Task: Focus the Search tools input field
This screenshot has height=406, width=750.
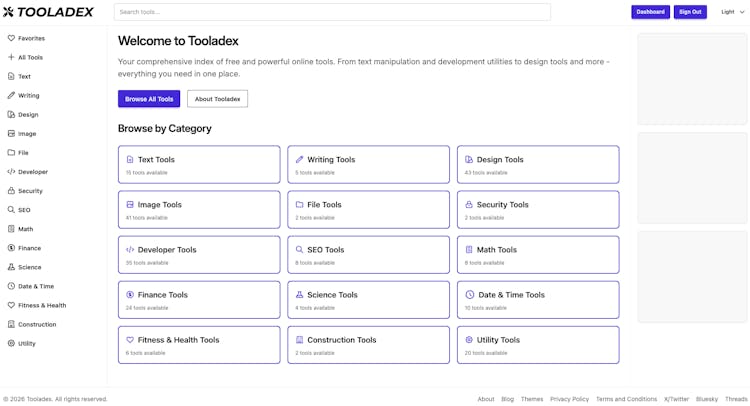Action: (332, 12)
